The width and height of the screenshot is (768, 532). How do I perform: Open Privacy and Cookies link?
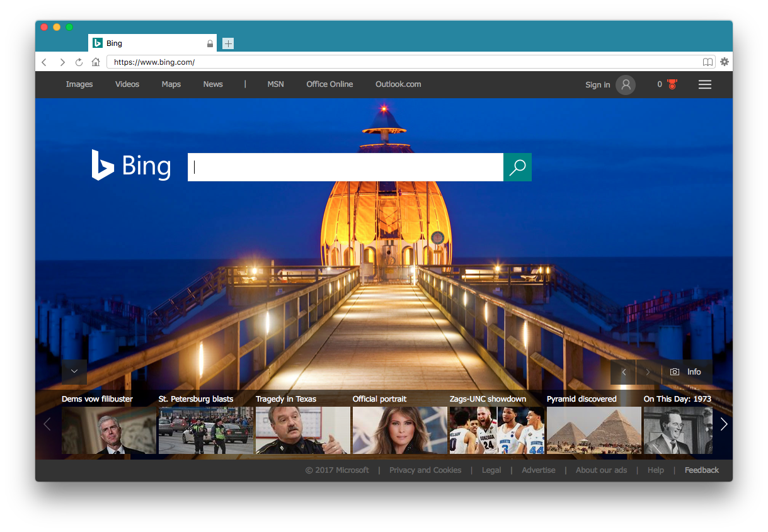pos(425,470)
